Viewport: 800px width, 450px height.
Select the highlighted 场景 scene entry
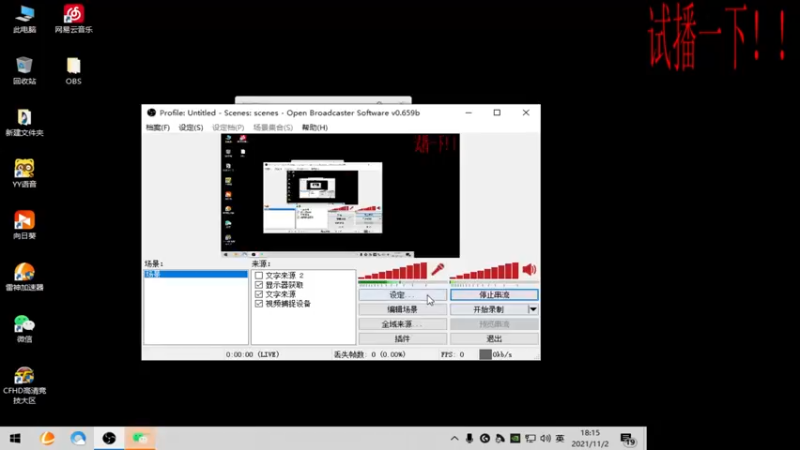[x=196, y=274]
